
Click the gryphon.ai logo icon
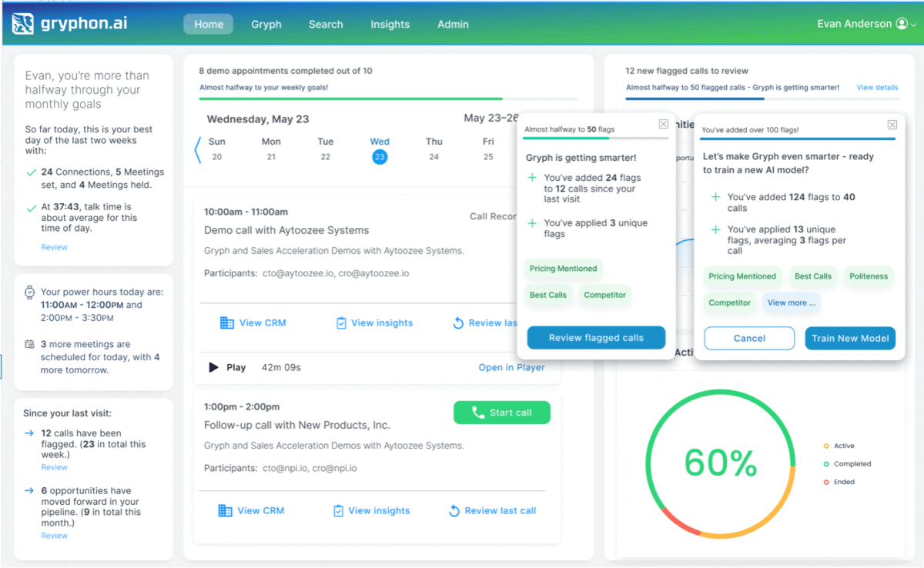click(x=23, y=24)
